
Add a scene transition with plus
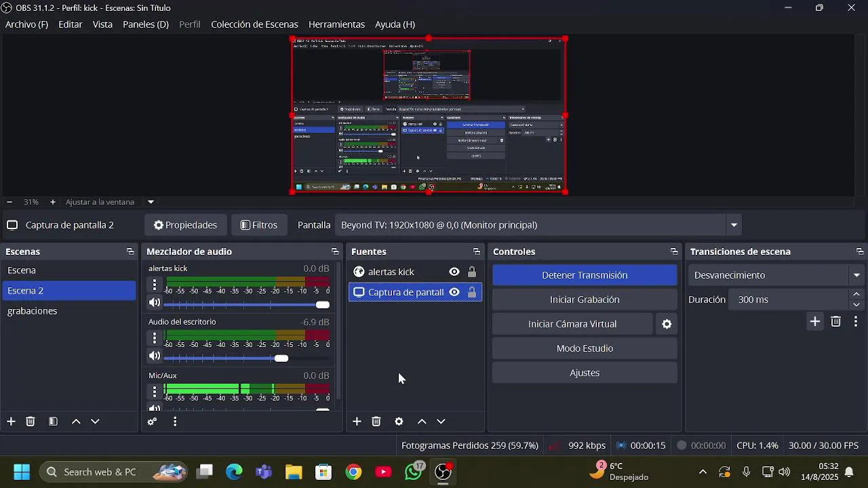[815, 321]
